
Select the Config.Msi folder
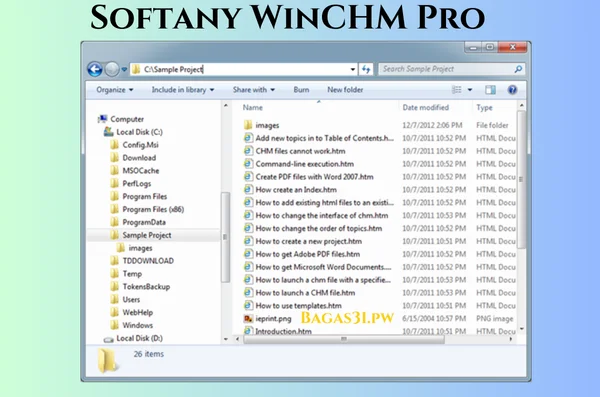point(134,145)
